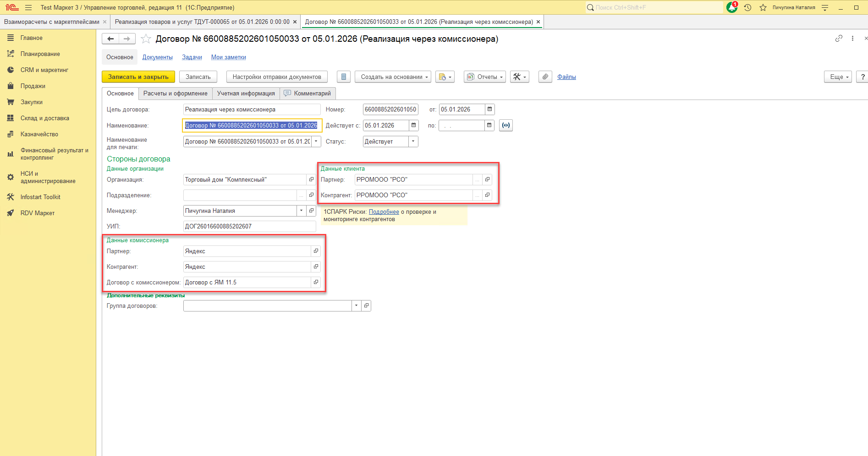Open the Продажи section
Viewport: 868px width, 456px height.
point(33,86)
